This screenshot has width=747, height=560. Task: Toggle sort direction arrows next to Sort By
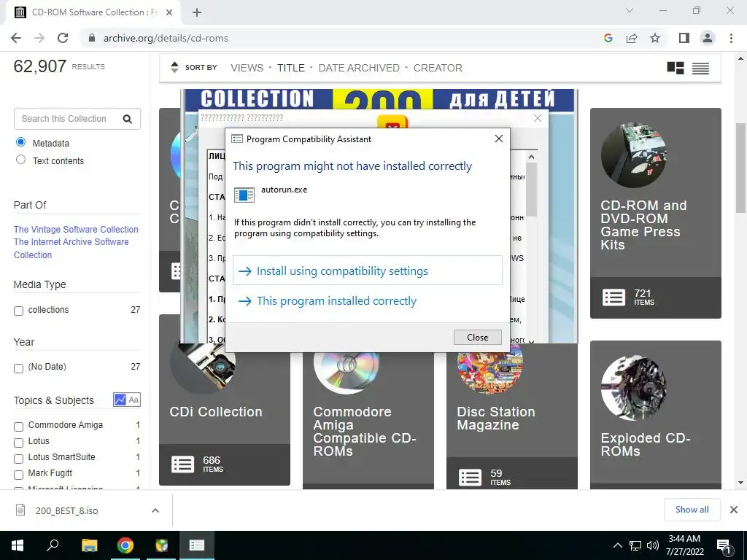[x=174, y=68]
